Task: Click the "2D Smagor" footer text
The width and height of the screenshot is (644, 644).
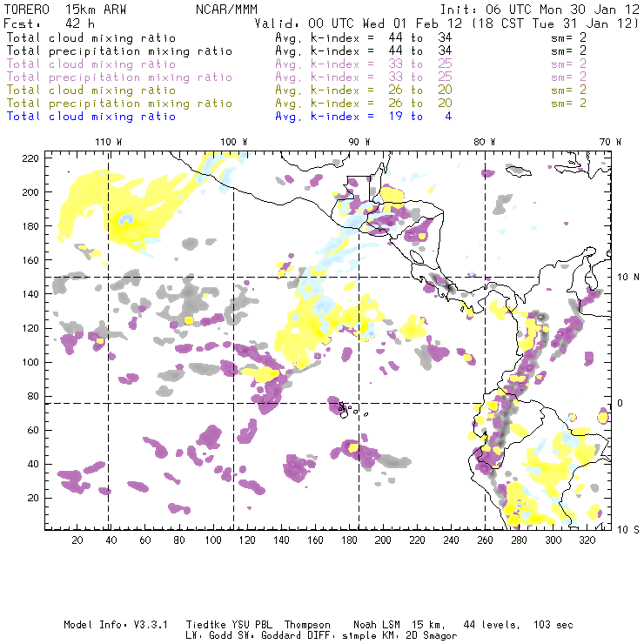Action: tap(432, 636)
